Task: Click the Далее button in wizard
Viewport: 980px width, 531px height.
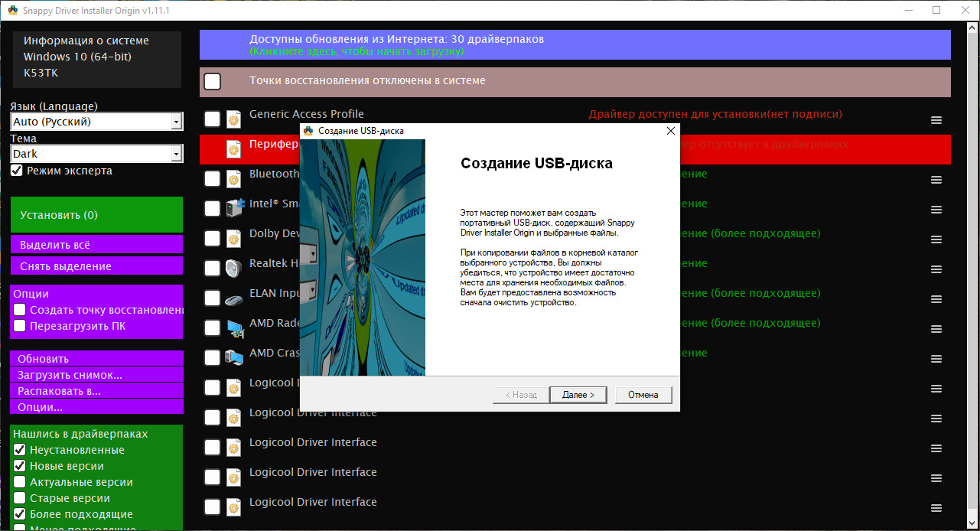Action: coord(578,395)
